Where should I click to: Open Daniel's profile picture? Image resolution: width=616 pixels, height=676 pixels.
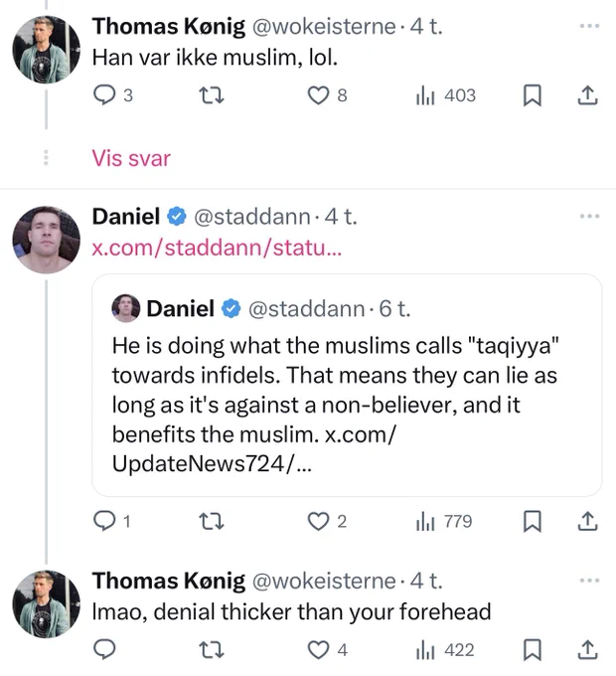point(46,240)
